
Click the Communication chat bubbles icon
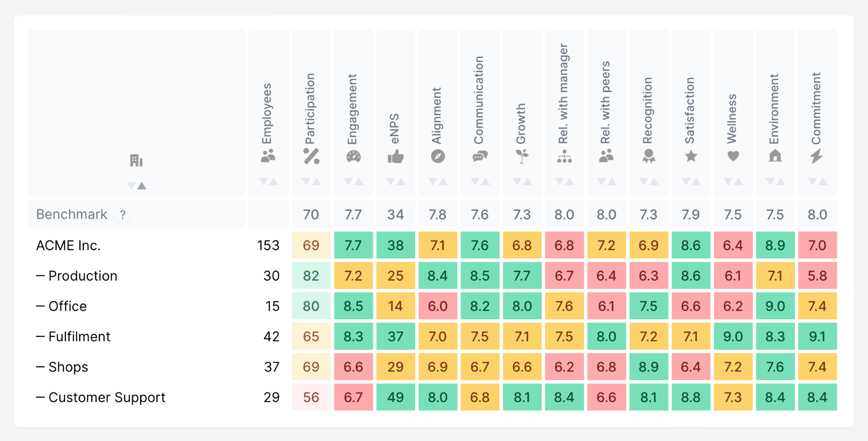tap(480, 156)
